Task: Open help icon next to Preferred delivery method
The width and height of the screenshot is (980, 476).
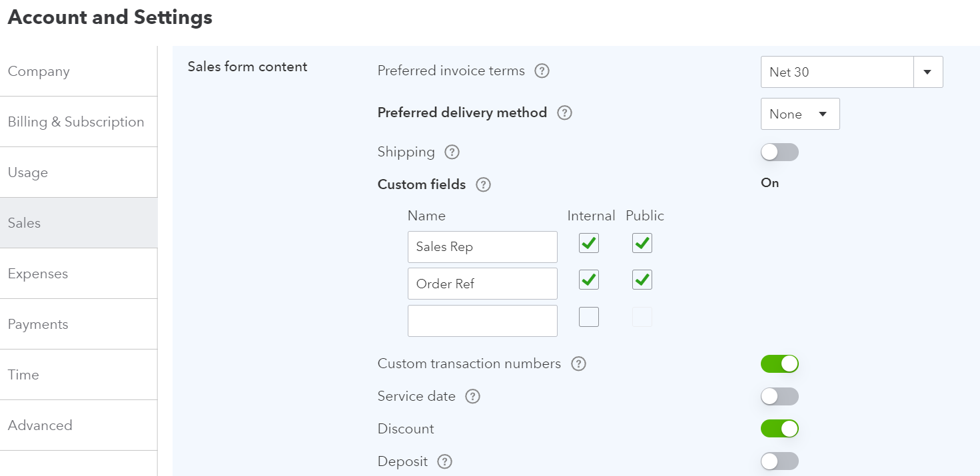Action: pos(564,113)
